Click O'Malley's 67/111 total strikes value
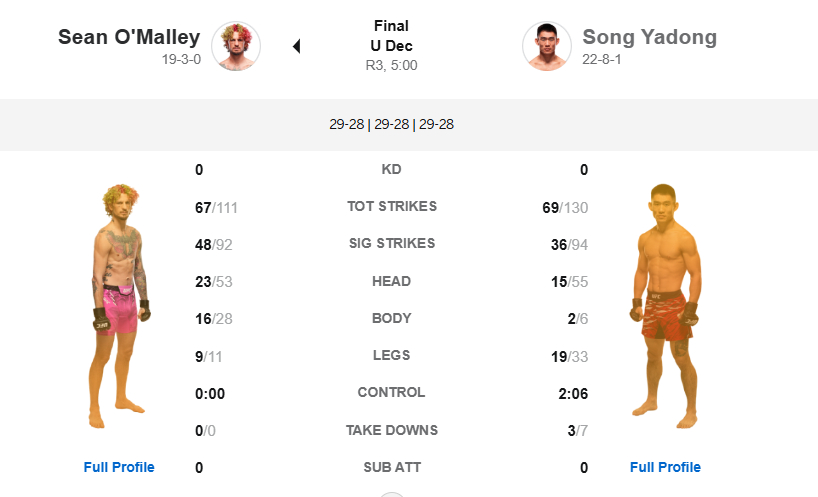This screenshot has width=818, height=497. pyautogui.click(x=216, y=208)
